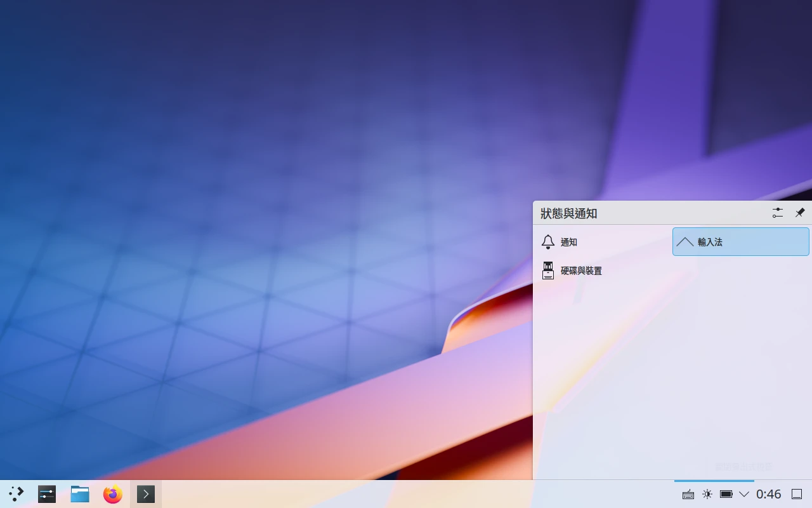The image size is (812, 508).
Task: Select the 硬碟與裝置 entry
Action: [x=581, y=271]
